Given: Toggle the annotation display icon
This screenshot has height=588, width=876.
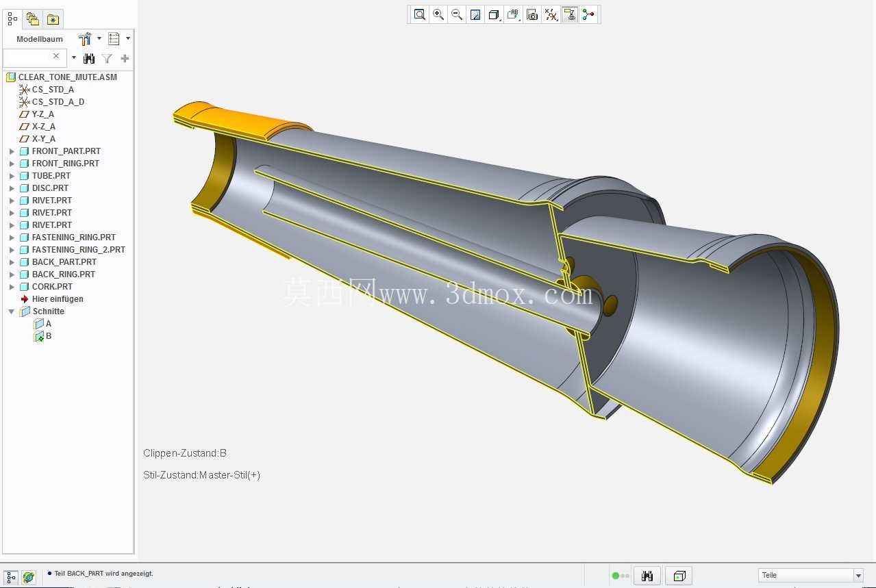Looking at the screenshot, I should [569, 14].
